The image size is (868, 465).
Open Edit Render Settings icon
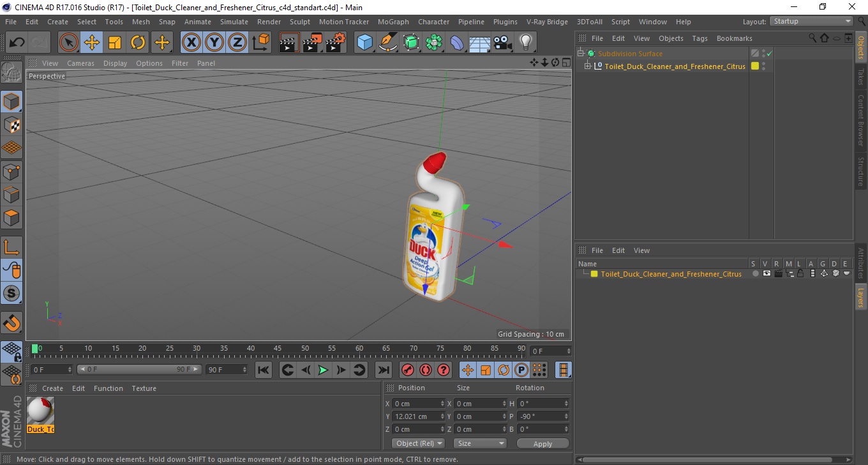335,43
